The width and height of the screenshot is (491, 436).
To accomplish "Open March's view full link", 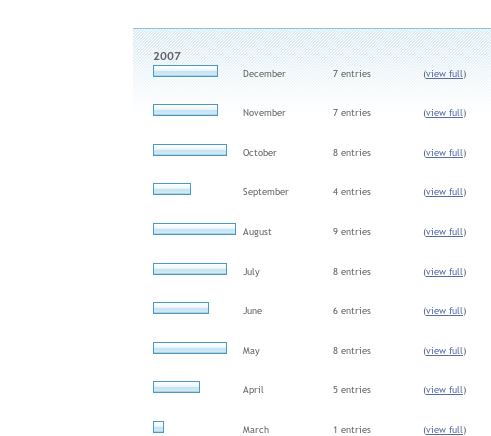I will click(444, 430).
